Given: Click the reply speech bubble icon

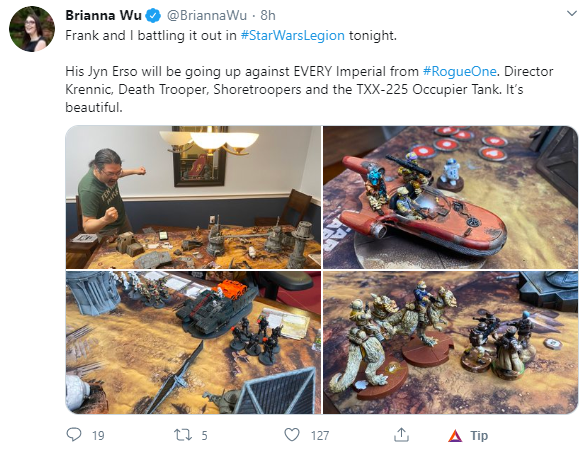Looking at the screenshot, I should pos(74,435).
